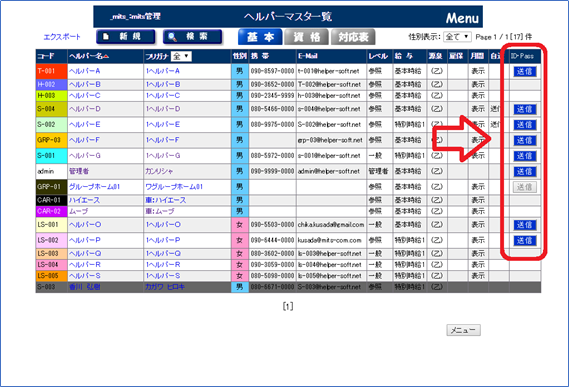Click the 性別 column header

(240, 56)
